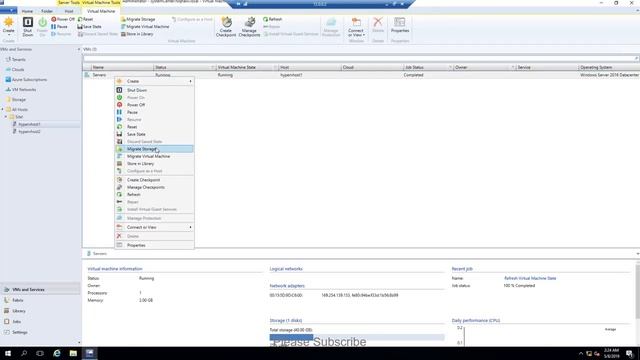
Task: Sort by Virtual Machine State column
Action: click(x=247, y=67)
